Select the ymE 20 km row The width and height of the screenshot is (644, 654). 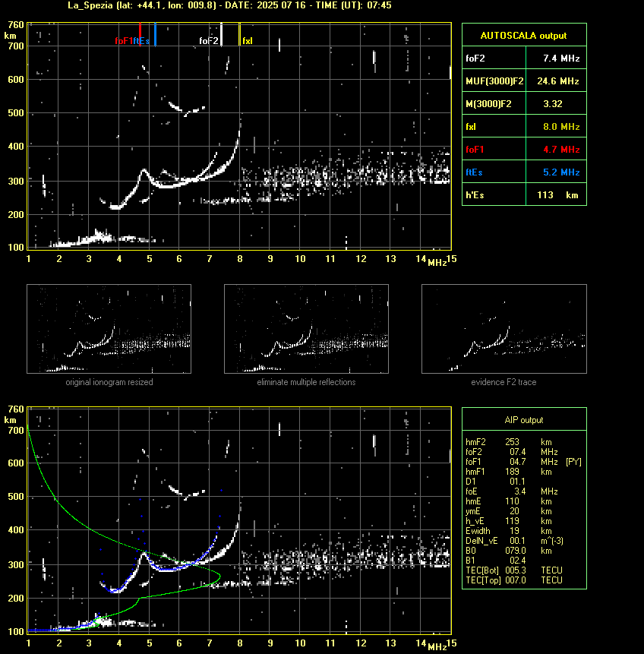509,511
